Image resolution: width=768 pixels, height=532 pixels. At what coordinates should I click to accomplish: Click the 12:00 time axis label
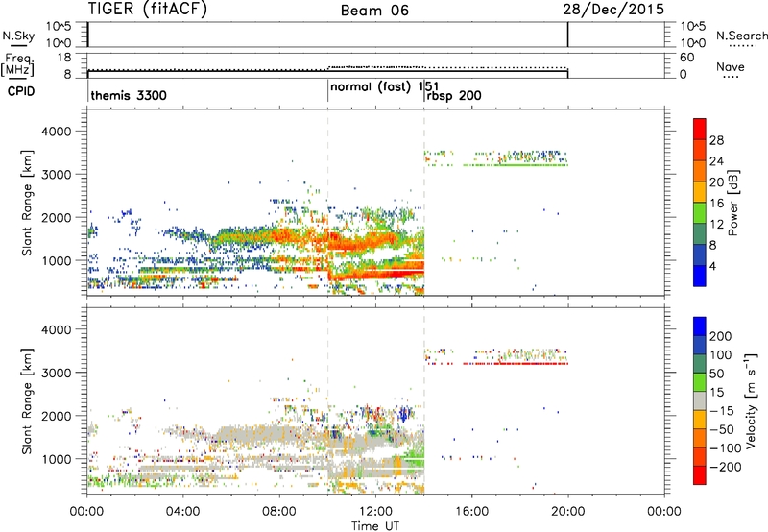[375, 511]
